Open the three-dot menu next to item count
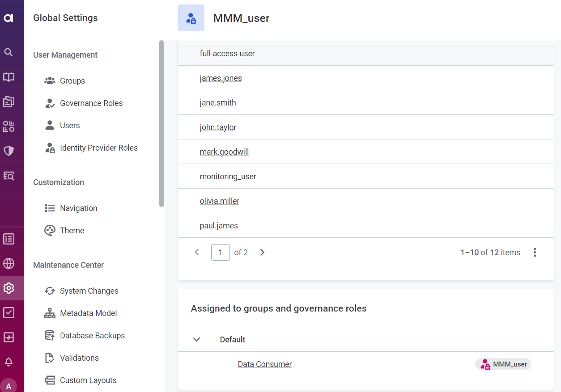The width and height of the screenshot is (561, 392). 535,252
